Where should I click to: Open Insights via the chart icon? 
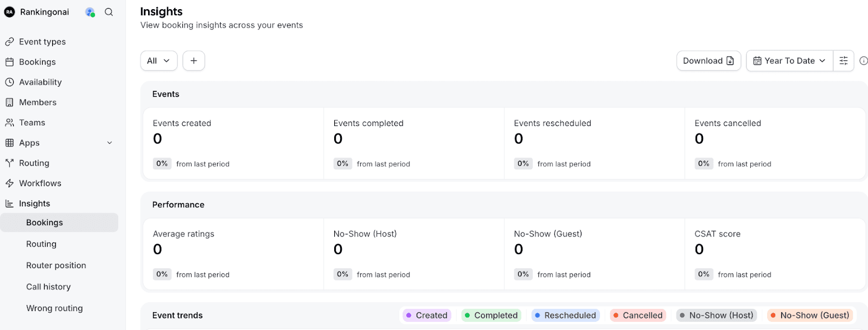(x=9, y=203)
